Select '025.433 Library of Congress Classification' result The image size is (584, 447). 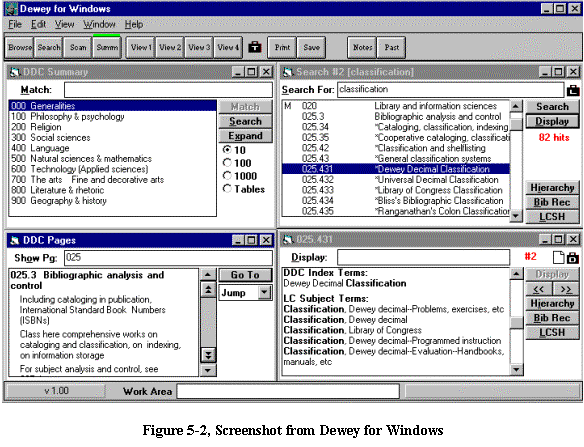tap(396, 190)
